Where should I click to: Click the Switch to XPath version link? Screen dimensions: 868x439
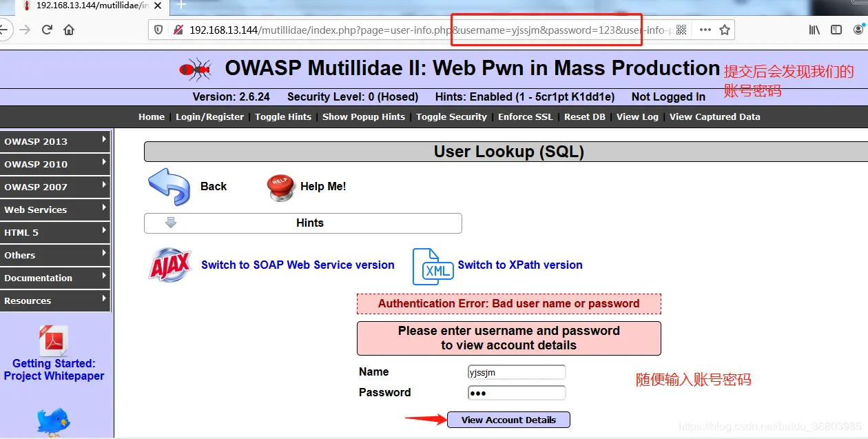point(520,265)
